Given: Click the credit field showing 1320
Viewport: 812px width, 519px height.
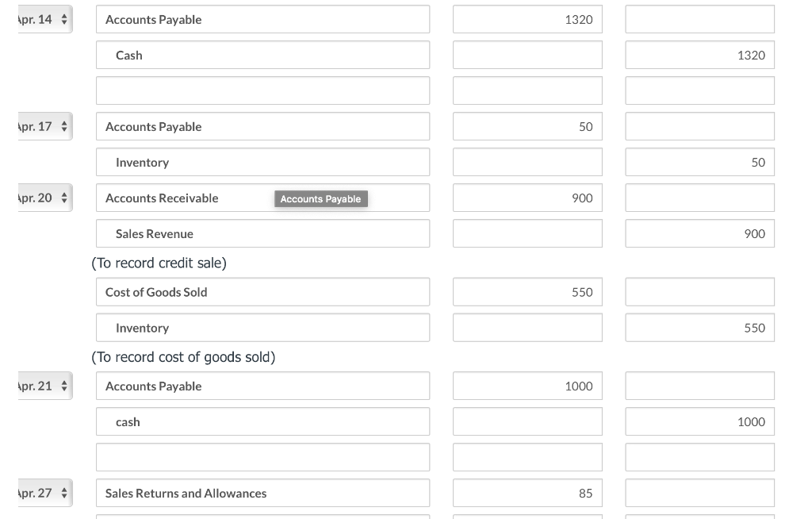Looking at the screenshot, I should click(x=699, y=55).
